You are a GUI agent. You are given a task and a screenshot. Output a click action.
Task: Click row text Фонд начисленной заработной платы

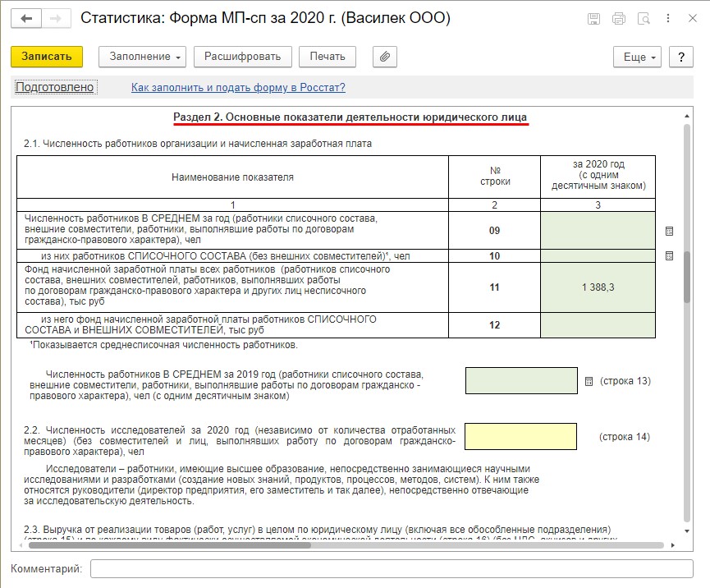click(x=208, y=286)
